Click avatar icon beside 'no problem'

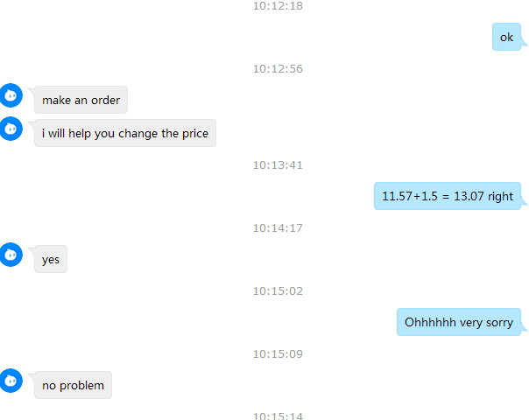click(11, 381)
